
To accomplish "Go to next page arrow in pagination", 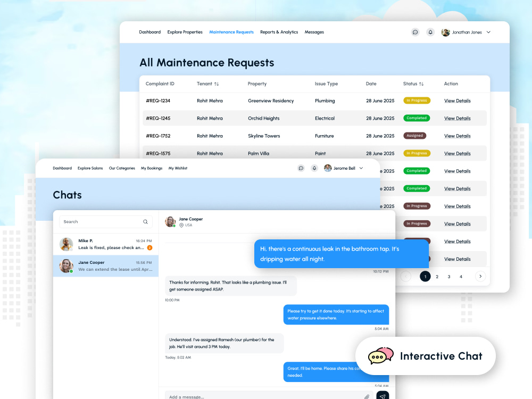I will point(480,276).
